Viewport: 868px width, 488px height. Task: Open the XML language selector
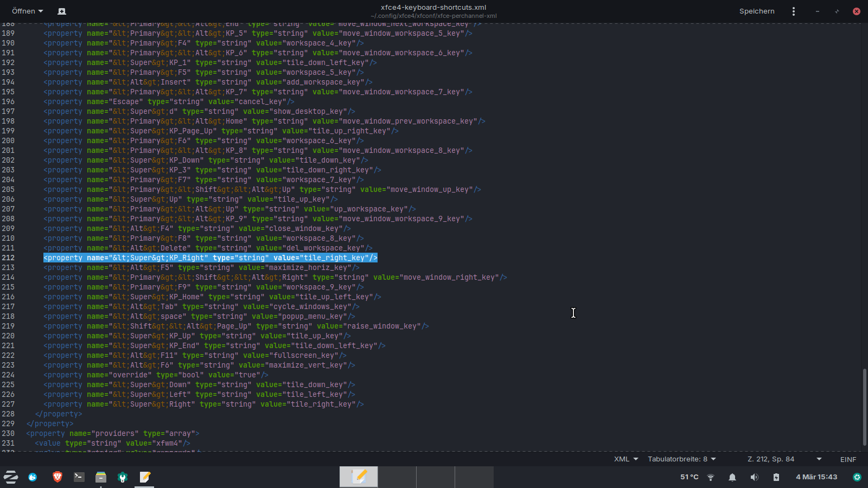pos(626,459)
